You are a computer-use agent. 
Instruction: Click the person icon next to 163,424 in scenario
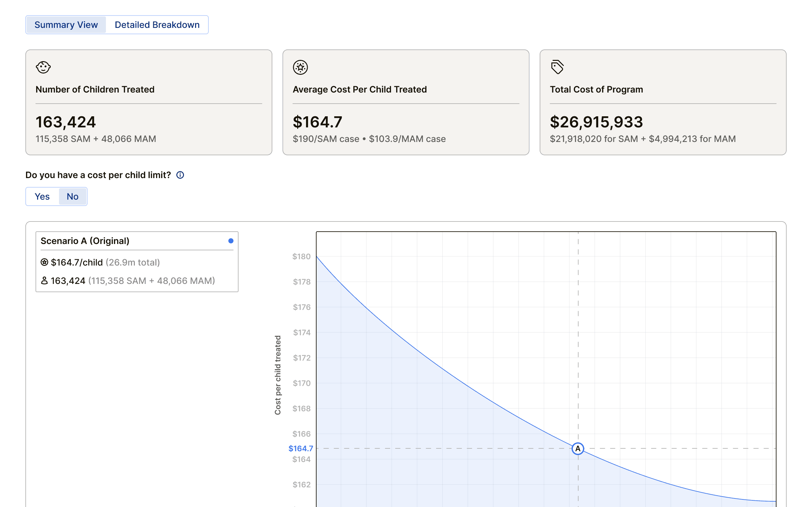click(x=44, y=281)
